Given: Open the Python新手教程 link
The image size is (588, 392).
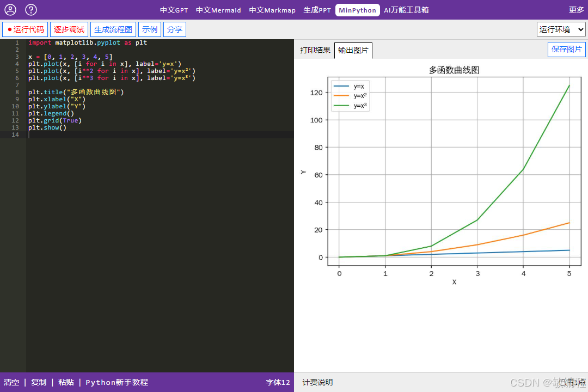Looking at the screenshot, I should [117, 382].
